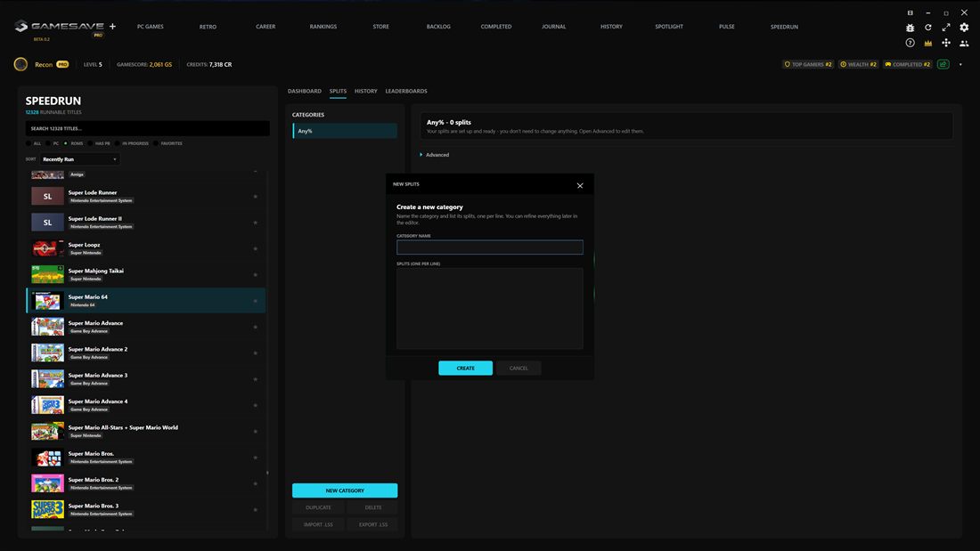Favorite Super Lode Runner with its star
The image size is (980, 551).
coord(255,197)
